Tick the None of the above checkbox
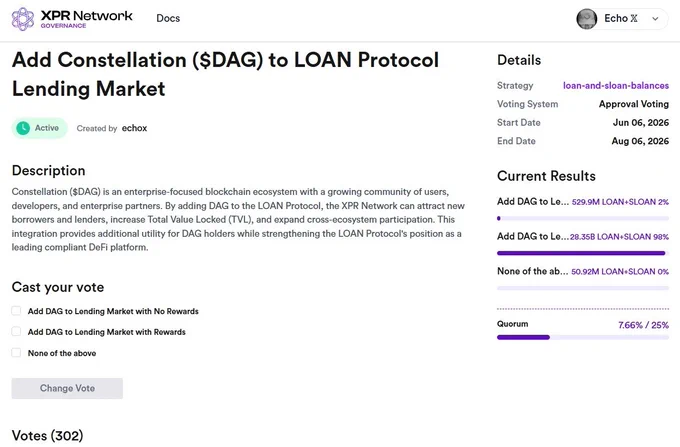This screenshot has height=447, width=680. tap(16, 352)
